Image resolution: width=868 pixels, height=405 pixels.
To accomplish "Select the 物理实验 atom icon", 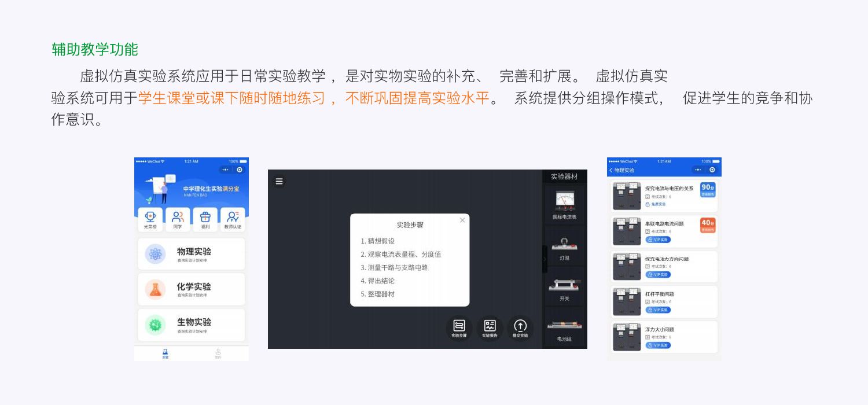I will (x=155, y=253).
